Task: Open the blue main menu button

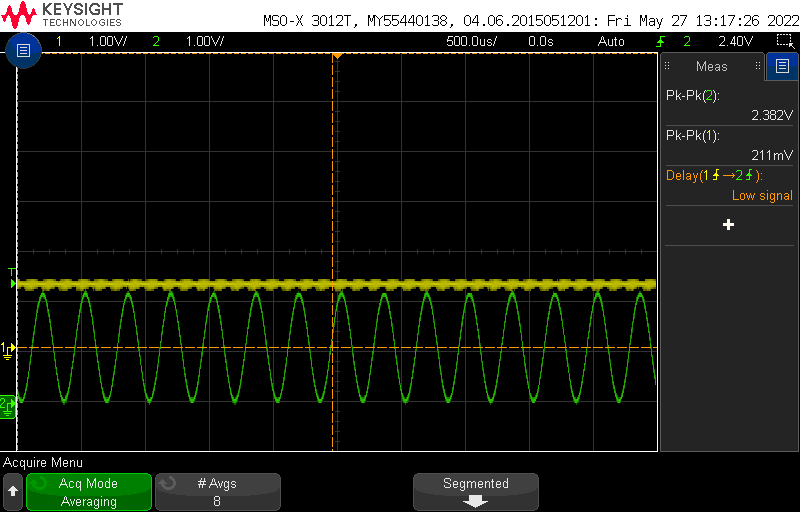Action: tap(24, 50)
